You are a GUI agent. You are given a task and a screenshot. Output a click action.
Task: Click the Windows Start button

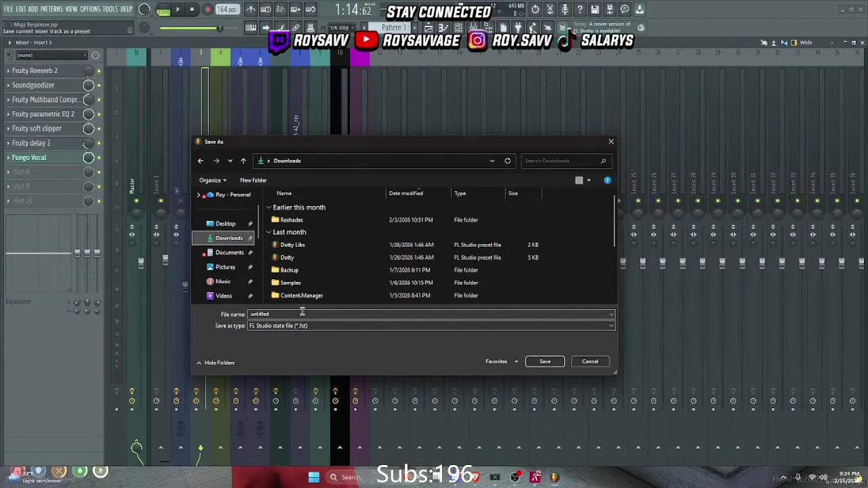[314, 477]
